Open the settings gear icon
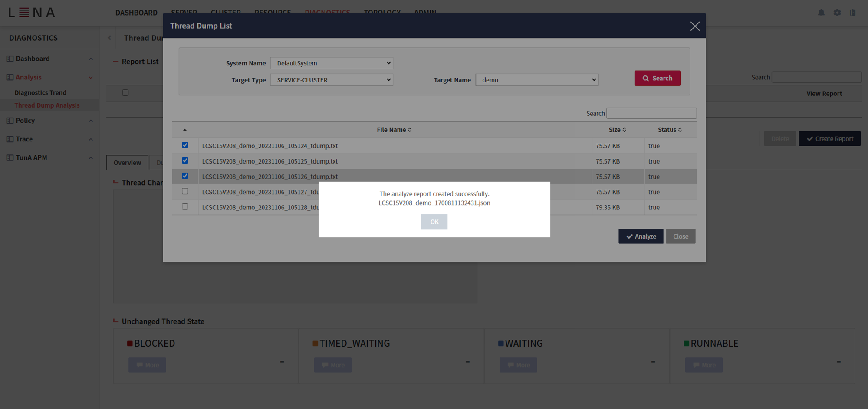 (x=837, y=13)
